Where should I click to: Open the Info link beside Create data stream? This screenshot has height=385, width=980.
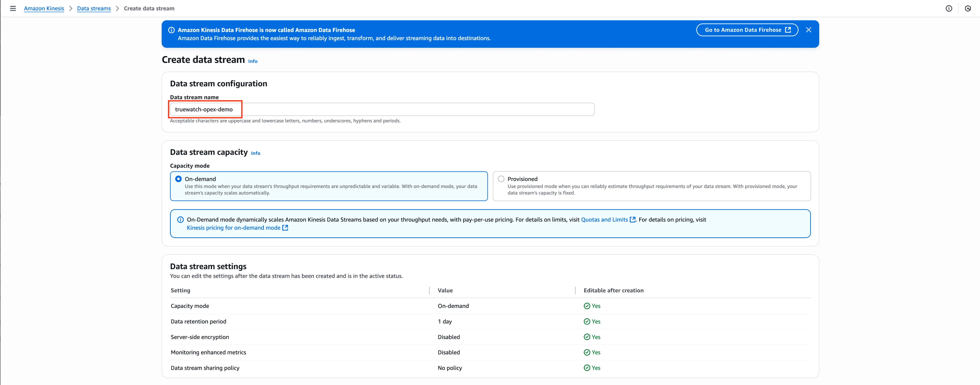pos(253,61)
